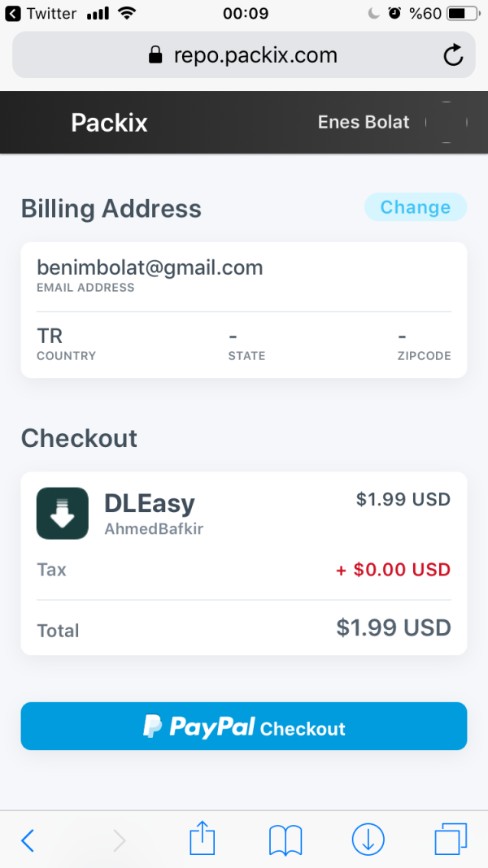Tap the DLEasy package icon

click(x=63, y=513)
